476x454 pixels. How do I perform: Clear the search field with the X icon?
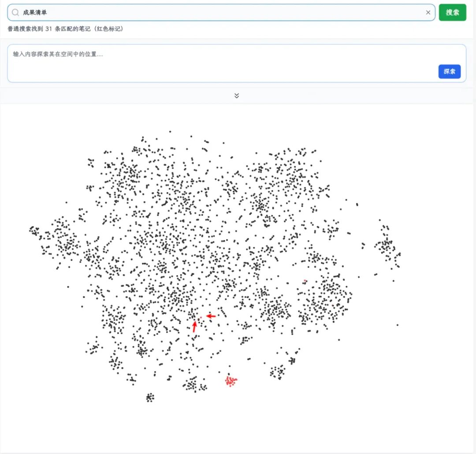(428, 12)
